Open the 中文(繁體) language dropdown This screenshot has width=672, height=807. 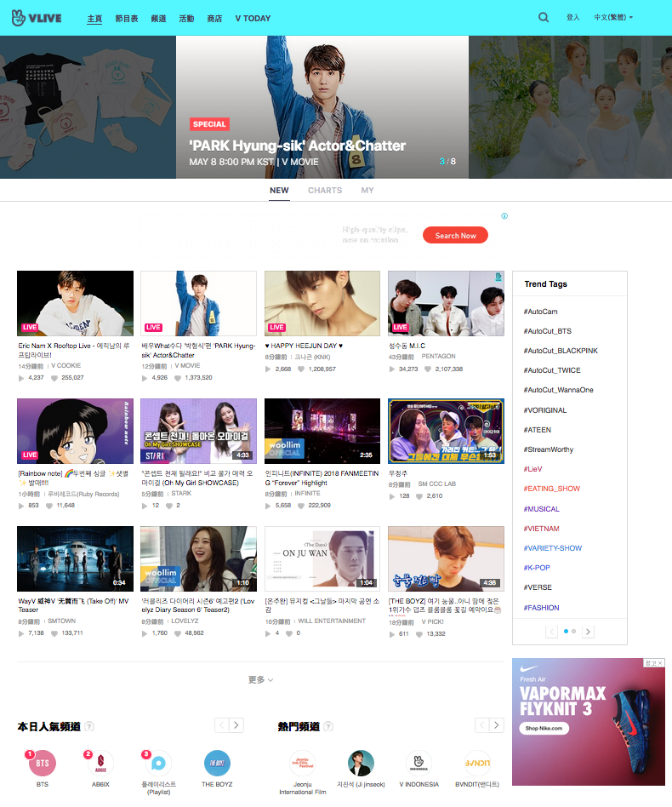click(x=613, y=18)
